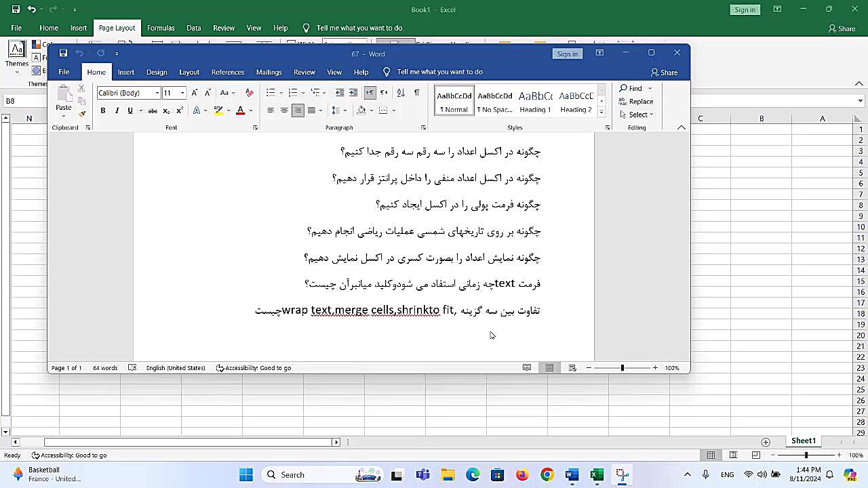Open the Mailings tab in Word
Screen dimensions: 868x488
tap(269, 72)
